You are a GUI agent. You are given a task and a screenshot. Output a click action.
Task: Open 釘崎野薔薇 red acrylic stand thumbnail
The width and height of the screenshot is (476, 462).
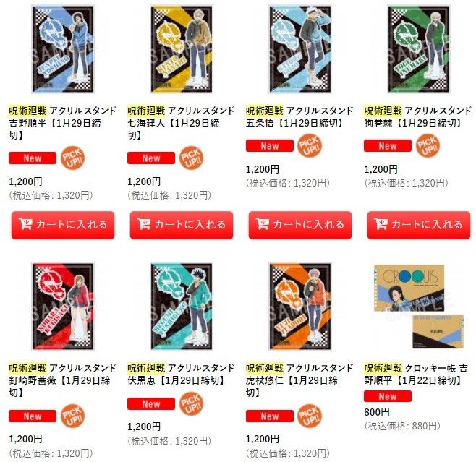pos(63,307)
